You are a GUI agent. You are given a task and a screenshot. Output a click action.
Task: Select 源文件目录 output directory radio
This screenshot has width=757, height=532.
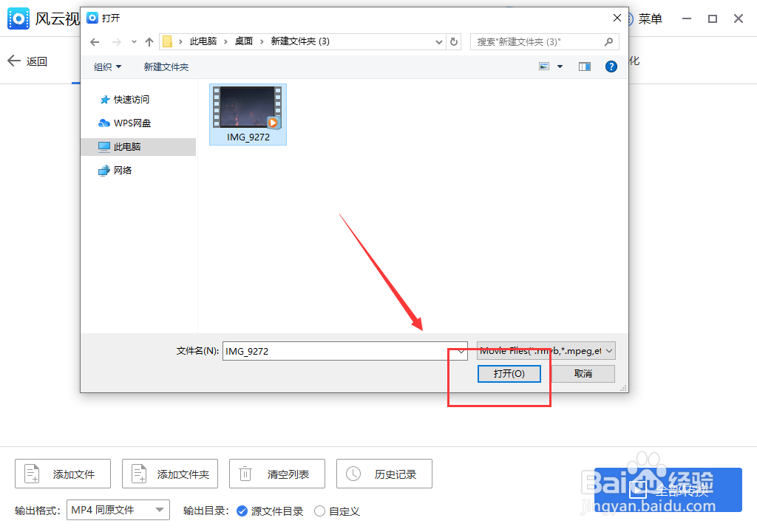[x=242, y=511]
